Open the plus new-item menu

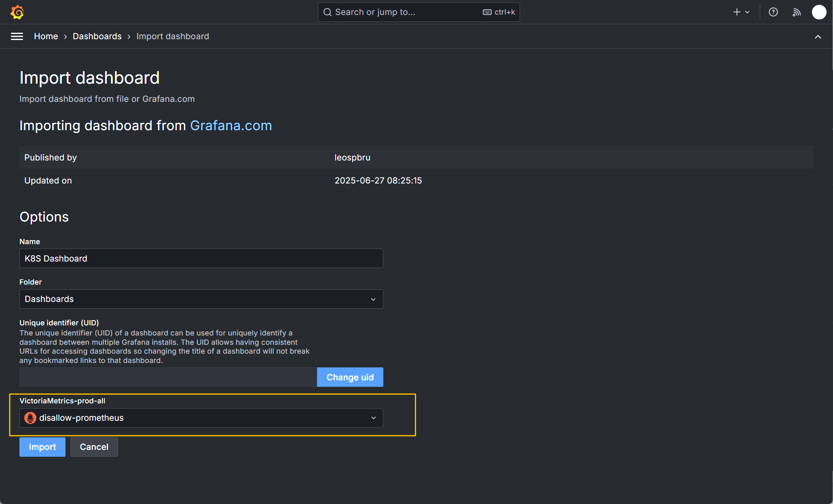click(741, 12)
